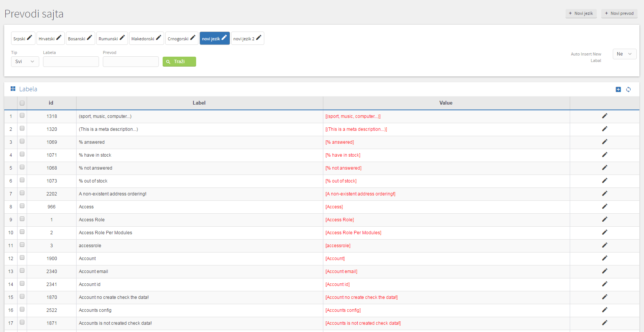Viewport: 644px width, 332px height.
Task: Refresh the Labela table
Action: click(628, 89)
